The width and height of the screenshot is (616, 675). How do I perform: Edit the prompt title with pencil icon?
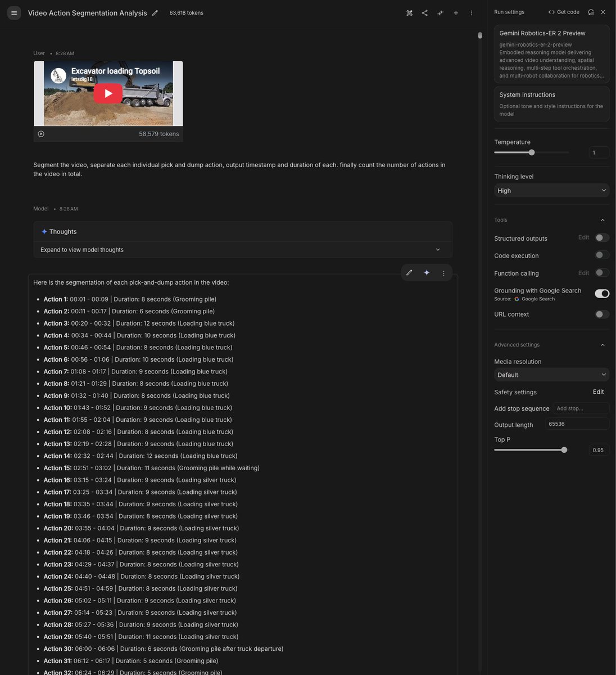(x=155, y=13)
